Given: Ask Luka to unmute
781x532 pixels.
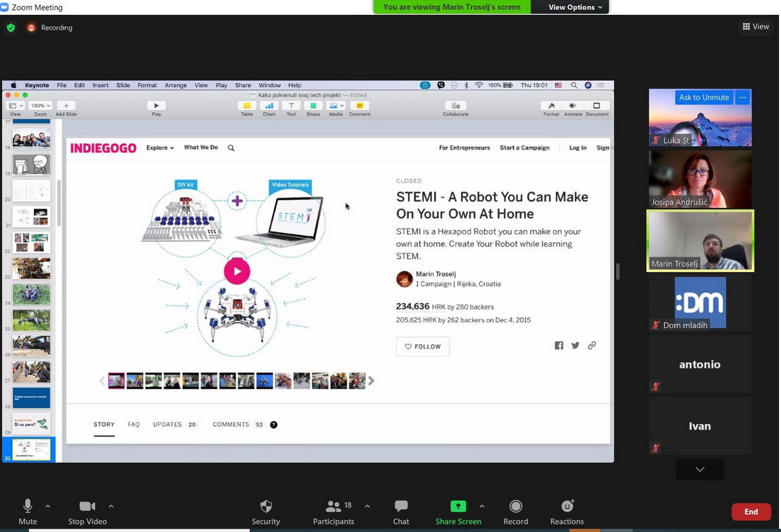Looking at the screenshot, I should click(704, 98).
